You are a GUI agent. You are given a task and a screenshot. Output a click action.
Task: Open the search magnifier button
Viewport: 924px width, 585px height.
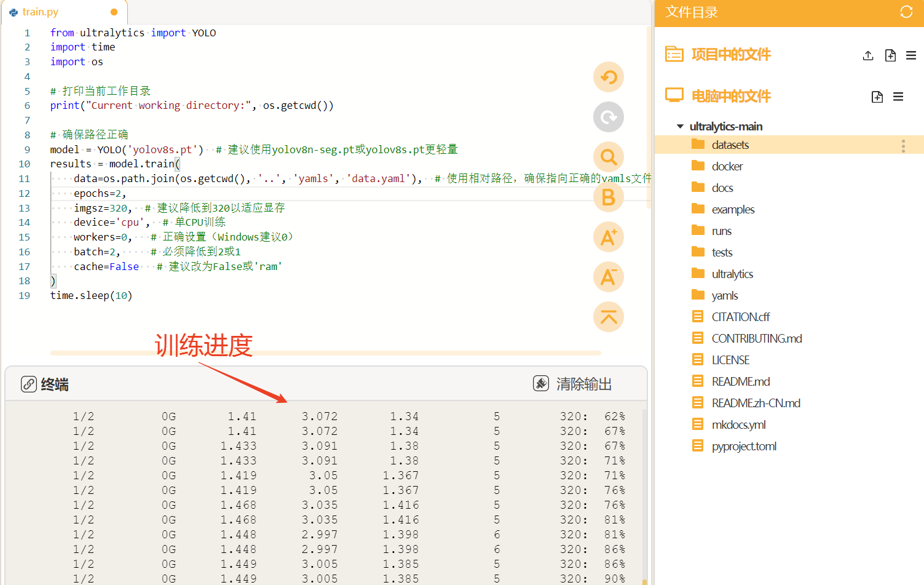coord(609,157)
